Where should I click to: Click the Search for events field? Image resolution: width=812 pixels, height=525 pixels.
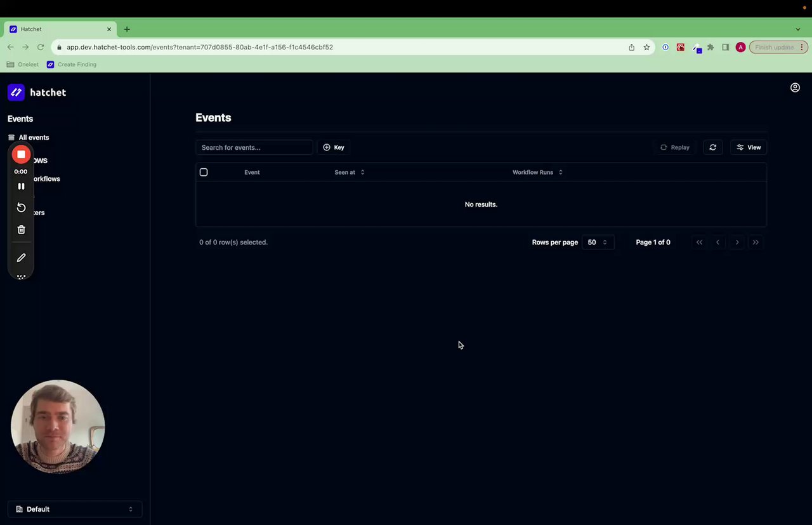click(254, 147)
